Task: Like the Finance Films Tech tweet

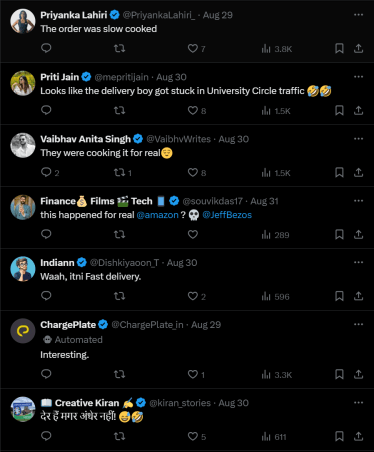Action: (193, 234)
